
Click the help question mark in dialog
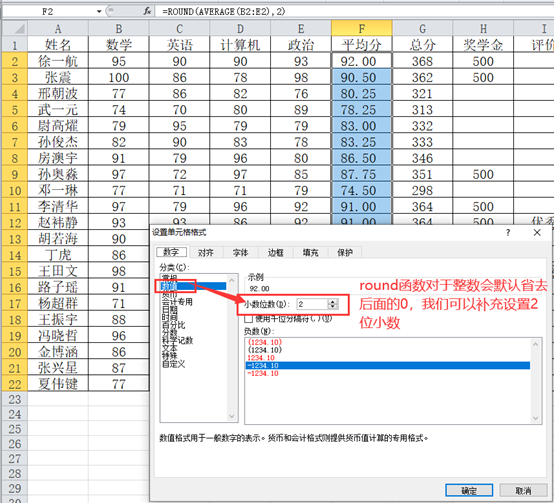tap(508, 232)
